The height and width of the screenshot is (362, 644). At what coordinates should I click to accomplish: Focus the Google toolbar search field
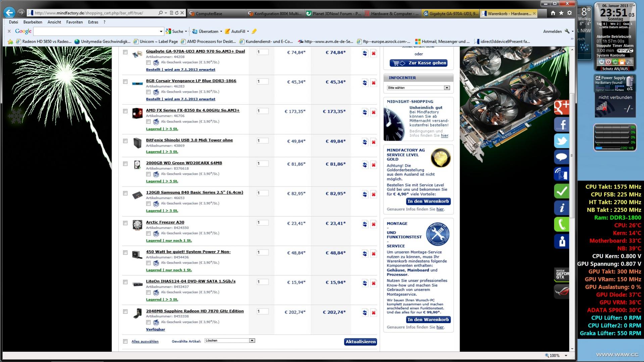click(96, 32)
